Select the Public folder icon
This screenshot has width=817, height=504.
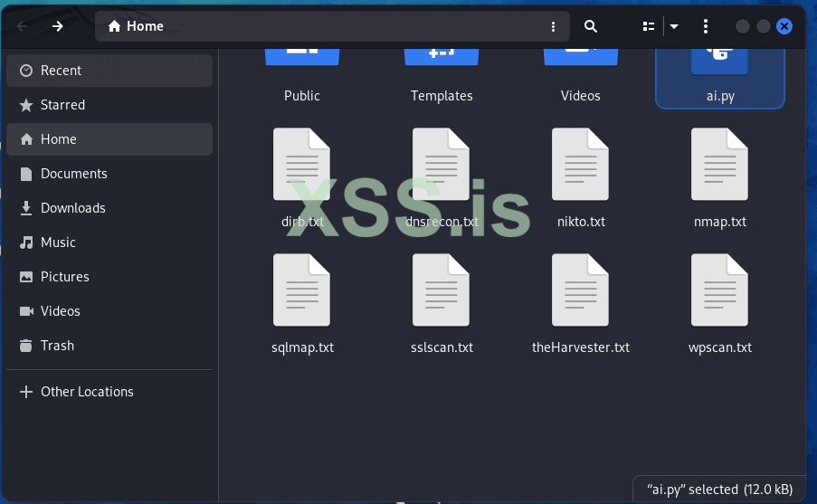pyautogui.click(x=302, y=57)
